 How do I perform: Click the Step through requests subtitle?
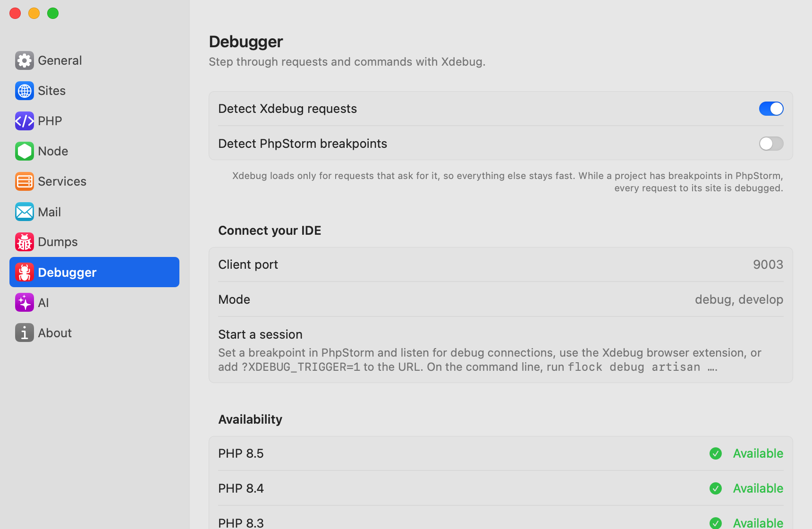coord(347,62)
